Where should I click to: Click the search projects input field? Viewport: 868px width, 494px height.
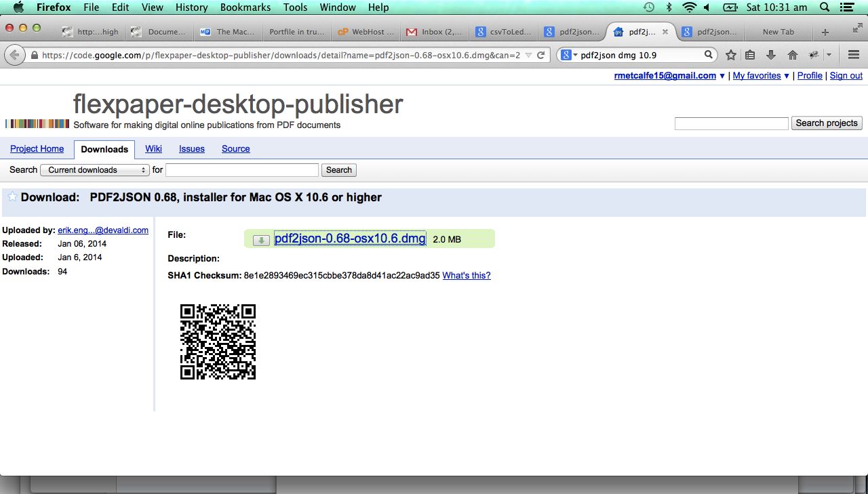click(732, 123)
